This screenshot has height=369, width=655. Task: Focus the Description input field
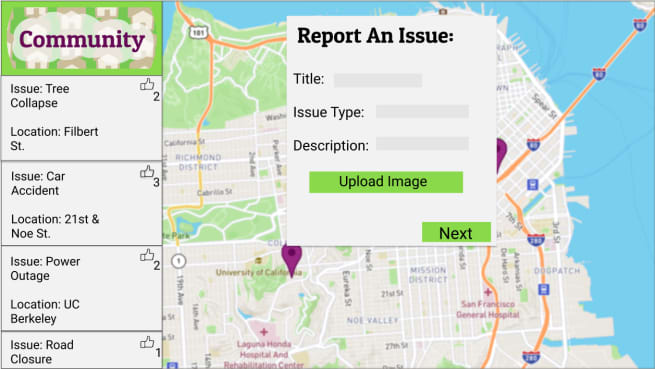pyautogui.click(x=422, y=144)
